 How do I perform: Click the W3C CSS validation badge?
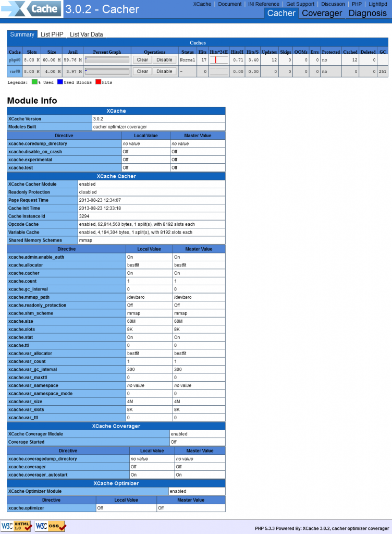(x=51, y=526)
